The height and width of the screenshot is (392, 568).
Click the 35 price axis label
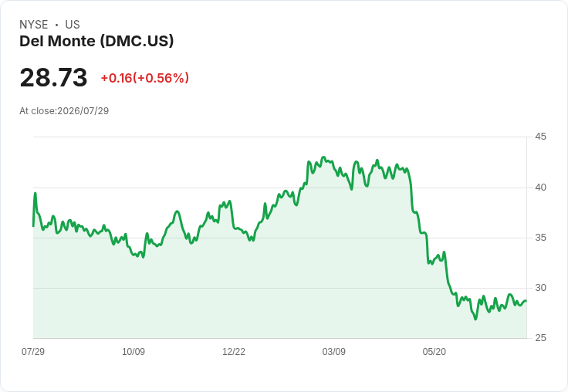(x=540, y=238)
